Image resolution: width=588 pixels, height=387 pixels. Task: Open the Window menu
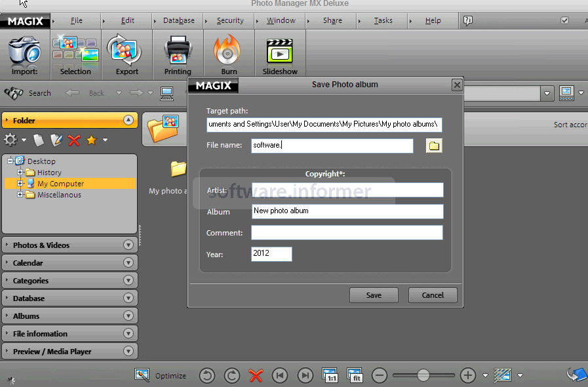pos(281,20)
